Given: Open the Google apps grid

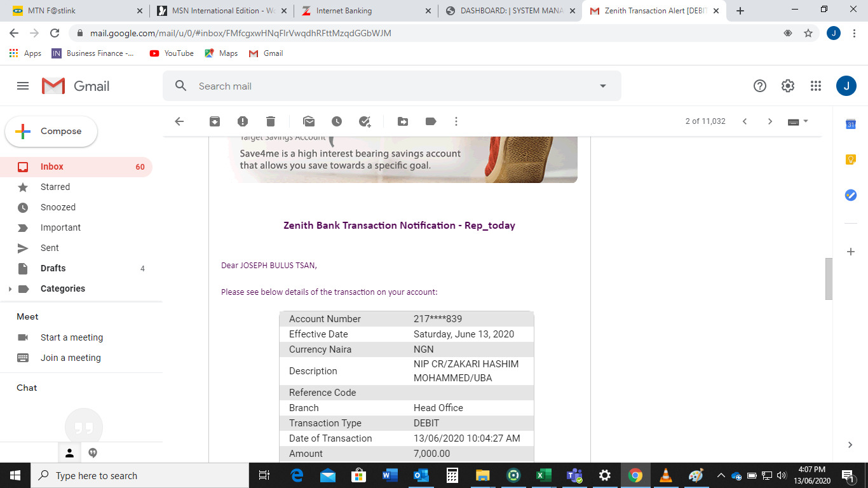Looking at the screenshot, I should click(x=816, y=86).
